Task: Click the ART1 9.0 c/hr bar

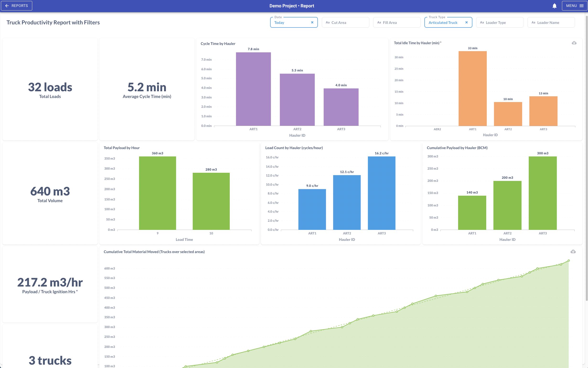Action: tap(312, 209)
